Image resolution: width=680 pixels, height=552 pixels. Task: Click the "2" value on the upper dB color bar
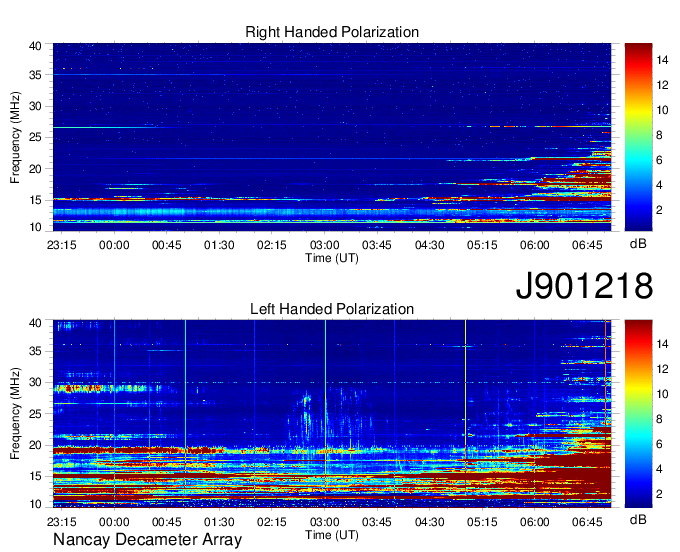[x=659, y=210]
